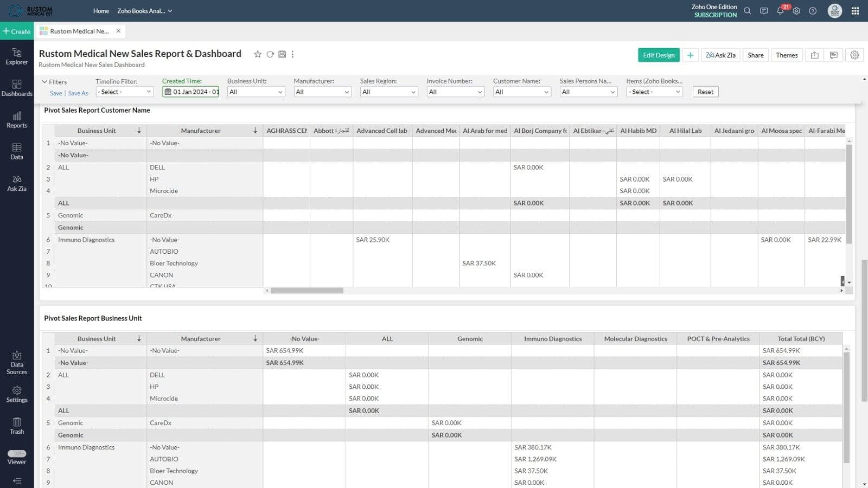This screenshot has height=488, width=868.
Task: Switch to the Rustom Medical Ne... tab
Action: click(79, 31)
